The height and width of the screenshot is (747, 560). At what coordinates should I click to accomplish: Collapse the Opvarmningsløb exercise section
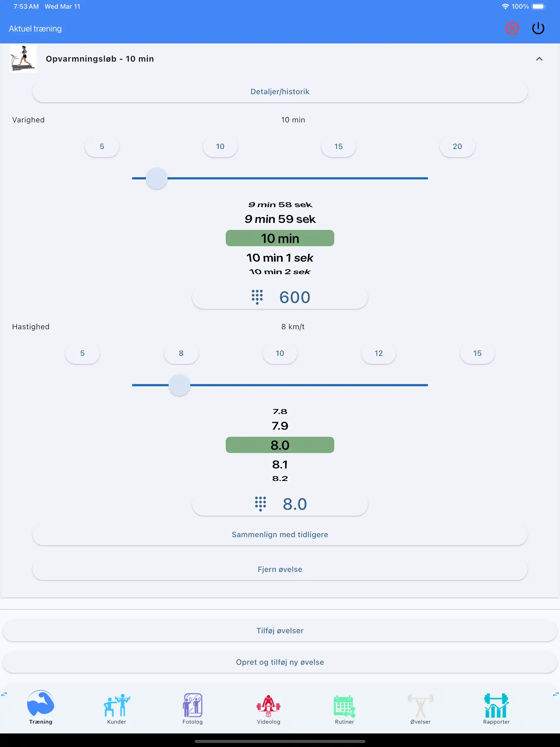[x=539, y=58]
